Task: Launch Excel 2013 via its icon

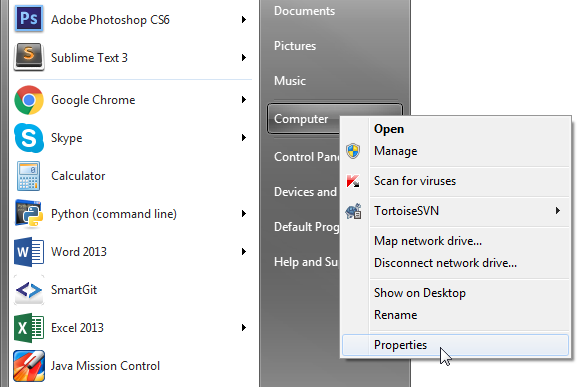Action: pyautogui.click(x=29, y=328)
